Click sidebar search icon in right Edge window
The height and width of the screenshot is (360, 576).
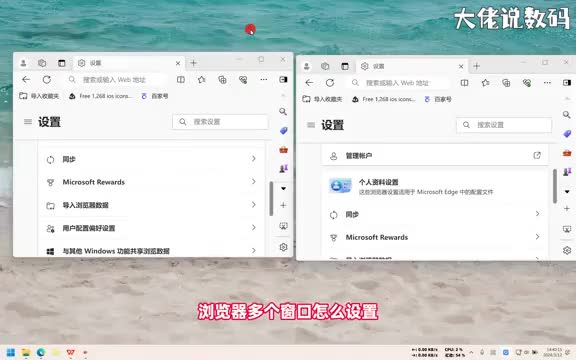[x=566, y=115]
